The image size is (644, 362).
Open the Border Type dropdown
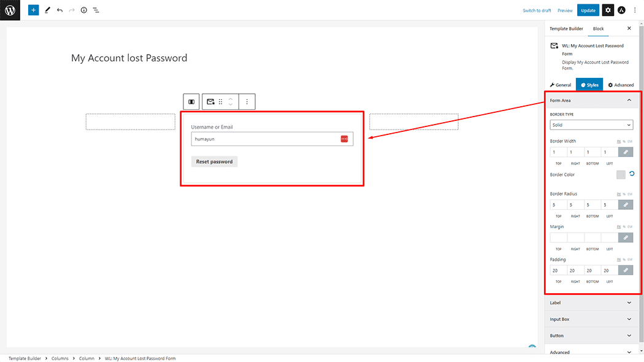click(x=591, y=125)
